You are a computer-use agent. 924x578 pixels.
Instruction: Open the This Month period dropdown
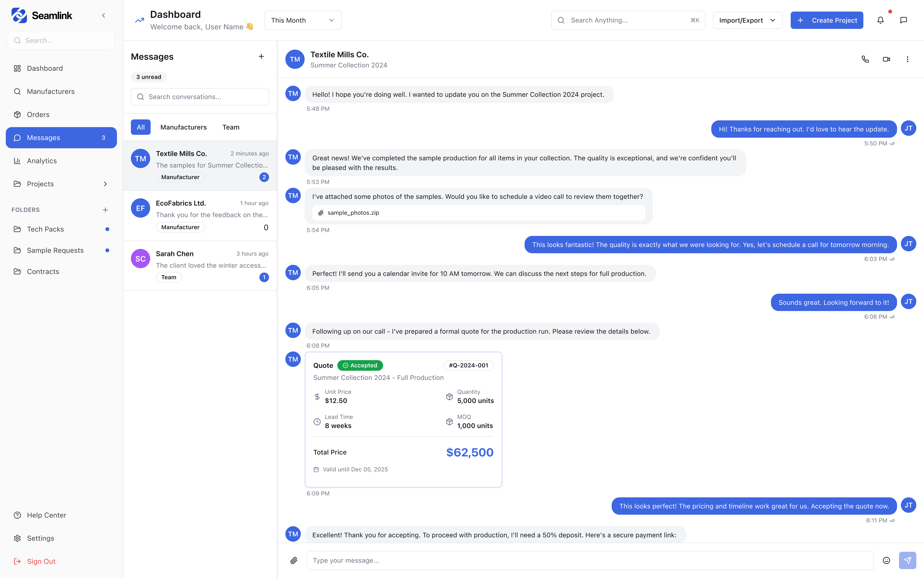(303, 20)
